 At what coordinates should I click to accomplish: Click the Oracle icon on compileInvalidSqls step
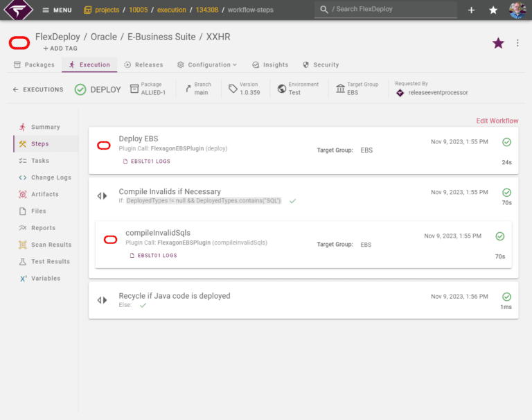point(111,240)
